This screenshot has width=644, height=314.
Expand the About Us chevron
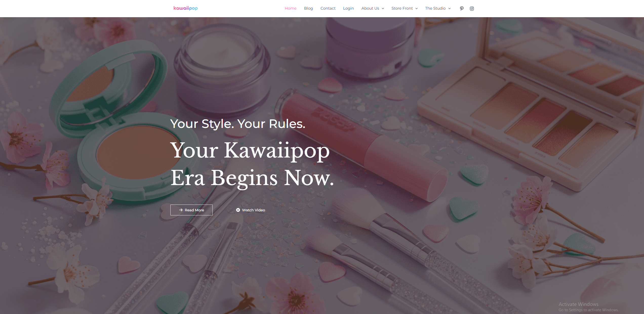(383, 9)
